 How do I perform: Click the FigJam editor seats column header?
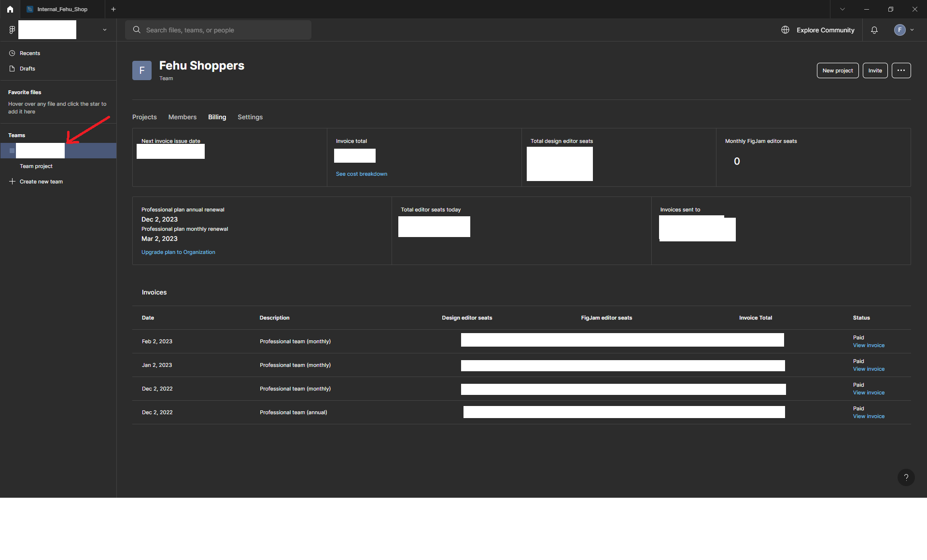click(606, 318)
